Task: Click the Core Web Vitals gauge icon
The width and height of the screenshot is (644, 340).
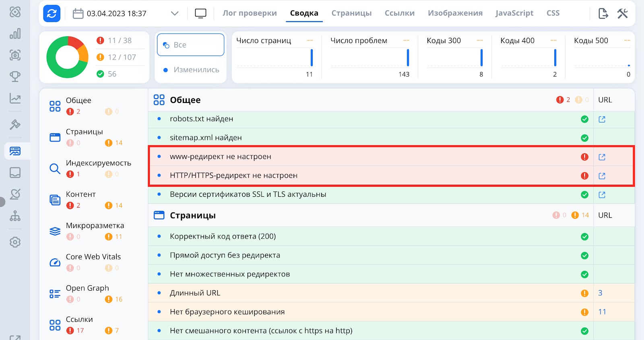Action: (x=55, y=262)
